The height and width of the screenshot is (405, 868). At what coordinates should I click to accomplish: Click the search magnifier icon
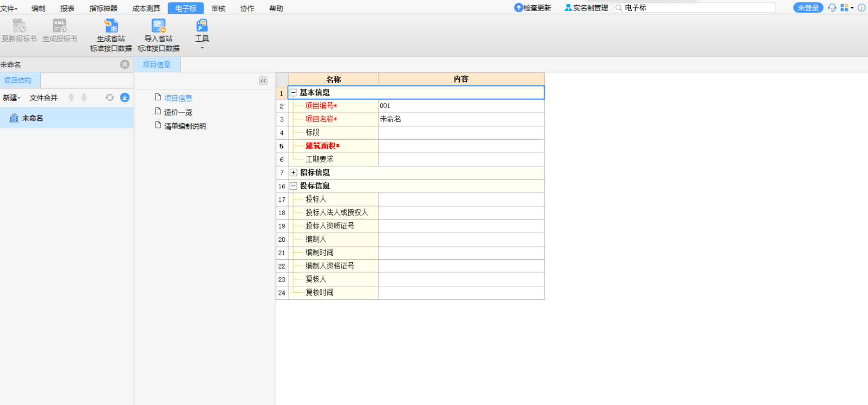(x=619, y=8)
